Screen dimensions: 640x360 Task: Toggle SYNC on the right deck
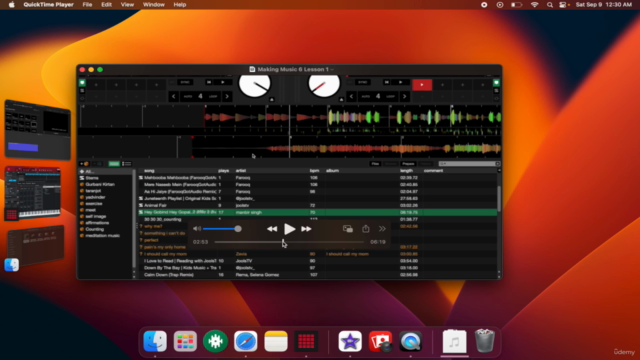click(x=362, y=82)
